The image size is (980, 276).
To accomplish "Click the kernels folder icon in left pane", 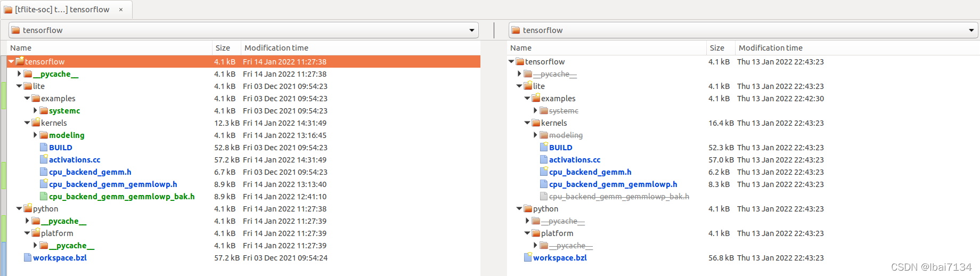I will tap(36, 123).
